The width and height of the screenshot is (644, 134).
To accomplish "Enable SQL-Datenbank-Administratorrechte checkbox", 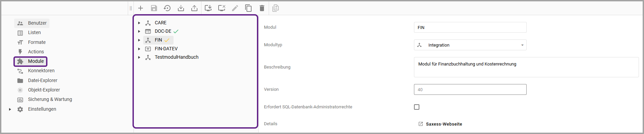I will coord(417,107).
